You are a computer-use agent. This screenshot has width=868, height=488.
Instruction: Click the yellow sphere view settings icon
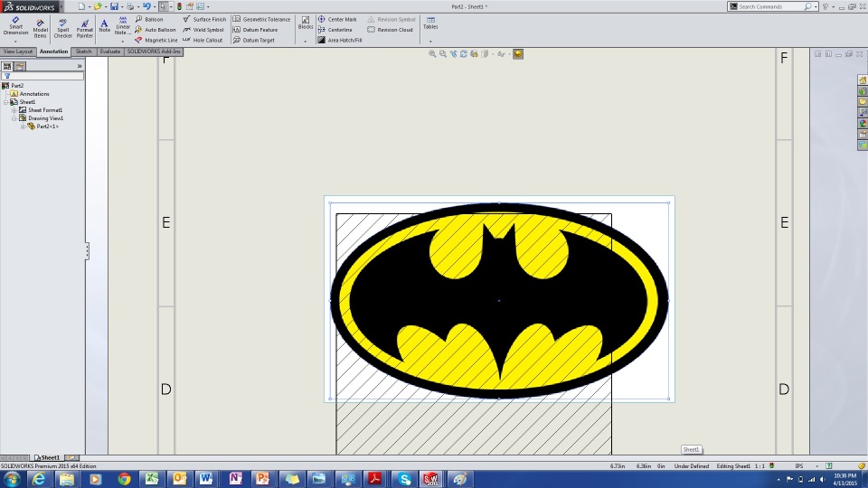(518, 53)
